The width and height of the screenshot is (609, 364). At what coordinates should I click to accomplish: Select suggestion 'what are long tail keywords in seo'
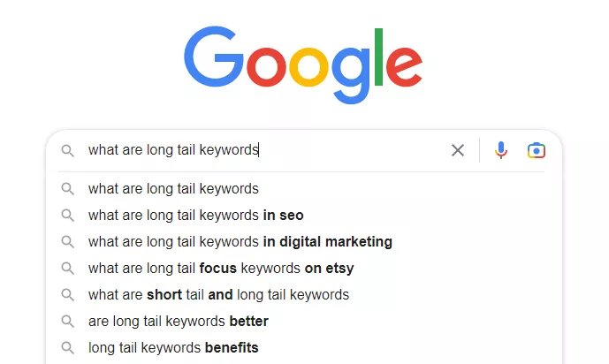(x=304, y=216)
